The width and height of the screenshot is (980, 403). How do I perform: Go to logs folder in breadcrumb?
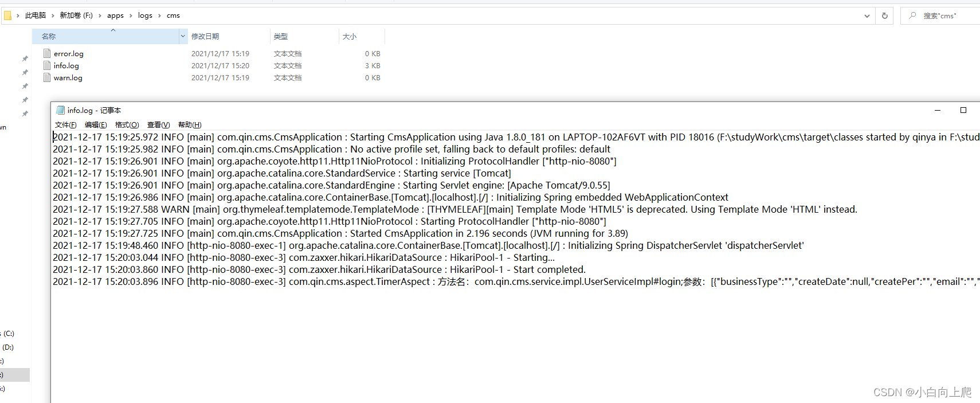[x=145, y=15]
